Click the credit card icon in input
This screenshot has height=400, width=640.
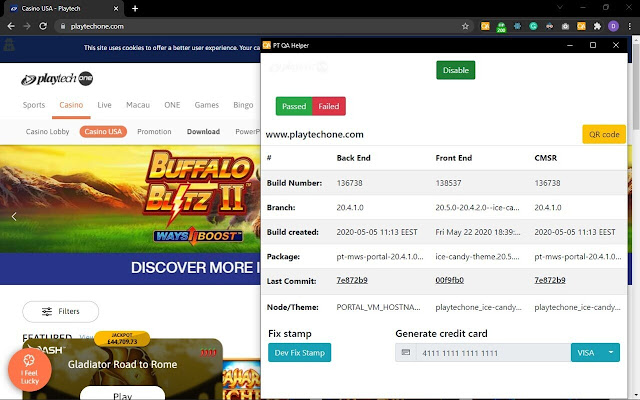[x=406, y=352]
